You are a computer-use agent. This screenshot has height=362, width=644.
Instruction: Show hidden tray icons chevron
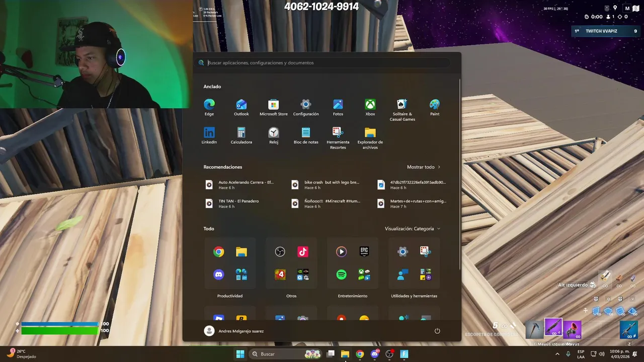557,354
